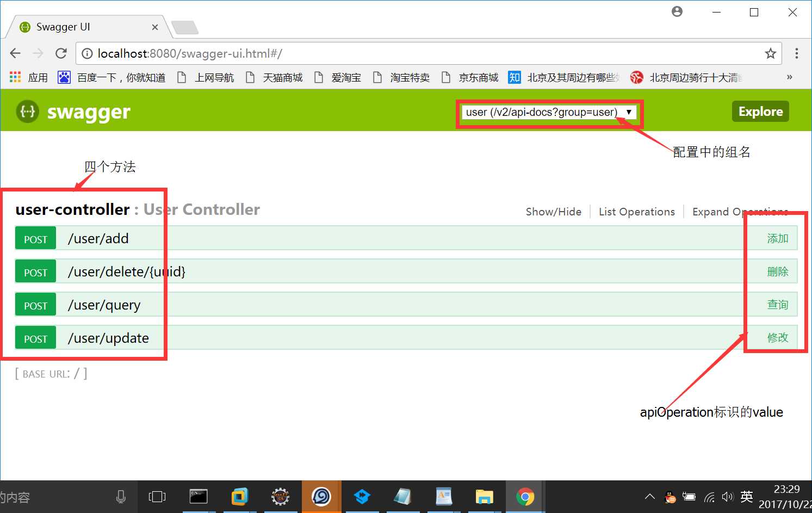The width and height of the screenshot is (812, 513).
Task: Open the 知乎 北京及其周边 bookmark
Action: click(564, 77)
